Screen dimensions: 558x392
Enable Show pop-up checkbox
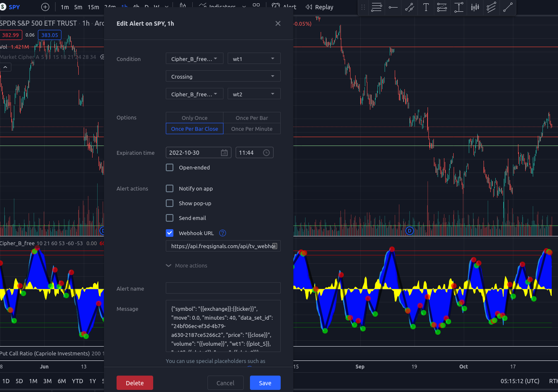point(170,203)
